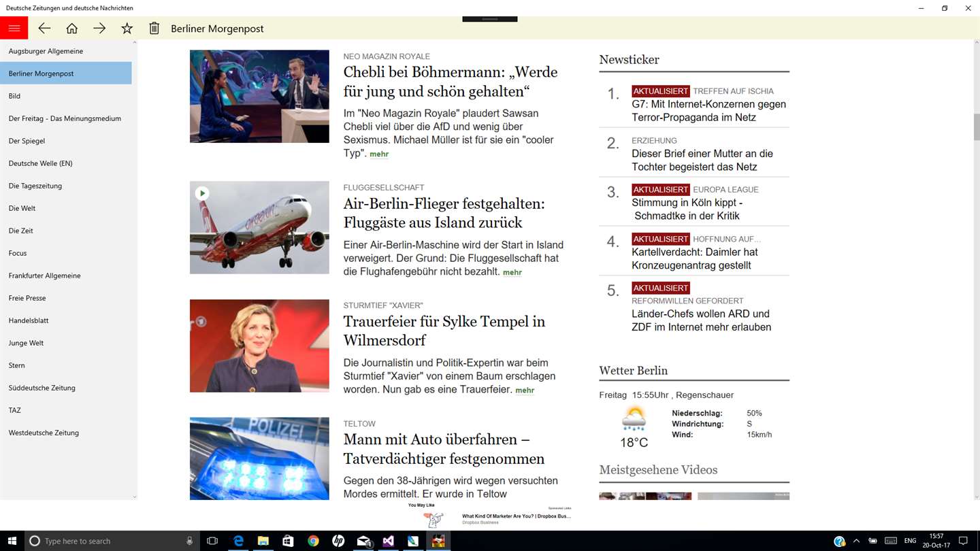Open Action Center notifications
The image size is (980, 551).
coord(963,541)
